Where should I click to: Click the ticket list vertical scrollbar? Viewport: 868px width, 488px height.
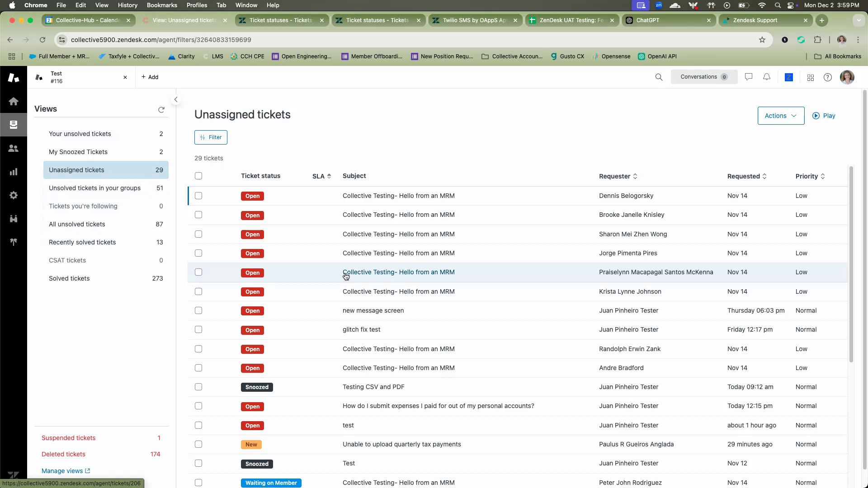[851, 264]
